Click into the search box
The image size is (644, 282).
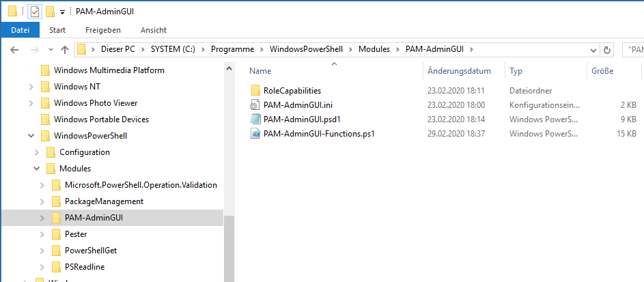point(633,50)
